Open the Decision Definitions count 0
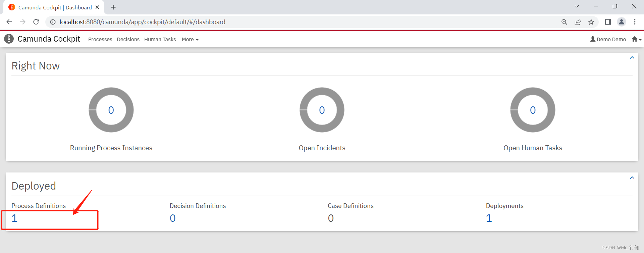Viewport: 644px width, 253px height. pos(173,218)
